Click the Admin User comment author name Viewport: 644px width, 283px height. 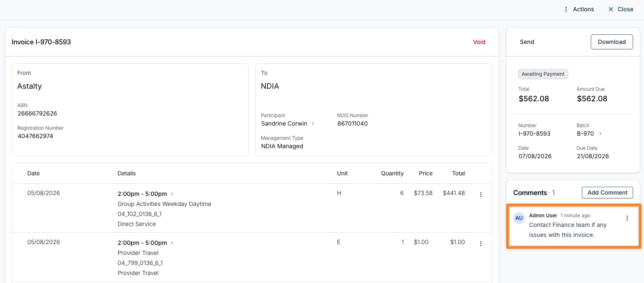tap(543, 215)
